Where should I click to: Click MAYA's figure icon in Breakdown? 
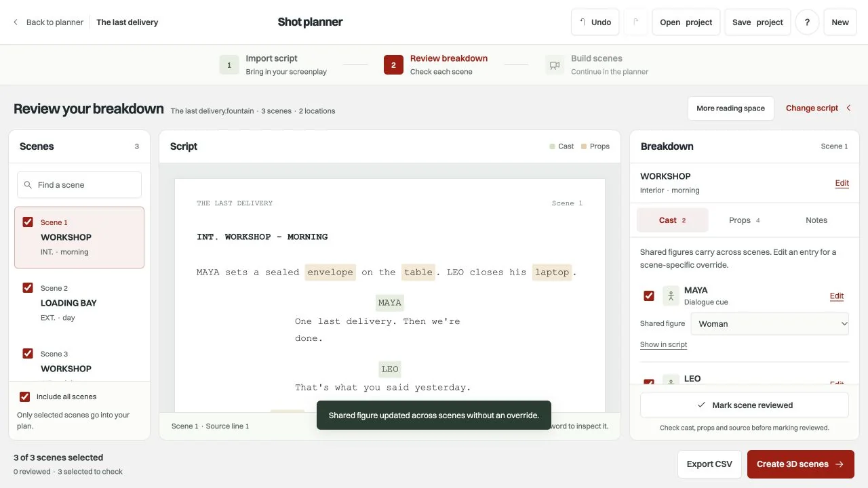671,296
